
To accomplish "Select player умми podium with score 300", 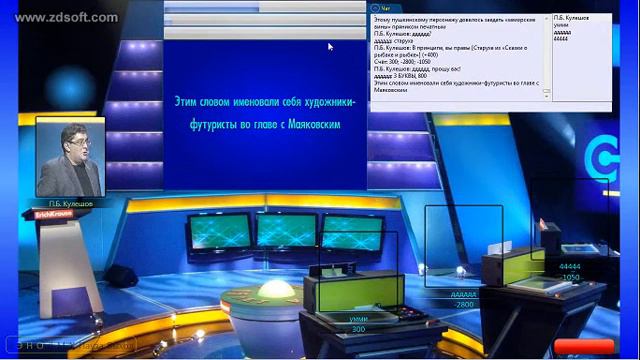I will click(358, 324).
